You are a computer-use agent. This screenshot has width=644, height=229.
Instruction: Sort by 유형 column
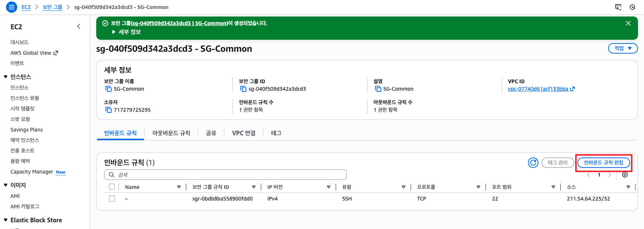pos(403,187)
